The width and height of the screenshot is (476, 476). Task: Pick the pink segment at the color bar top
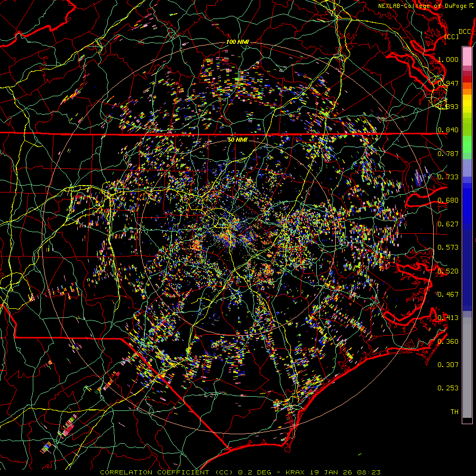point(467,56)
